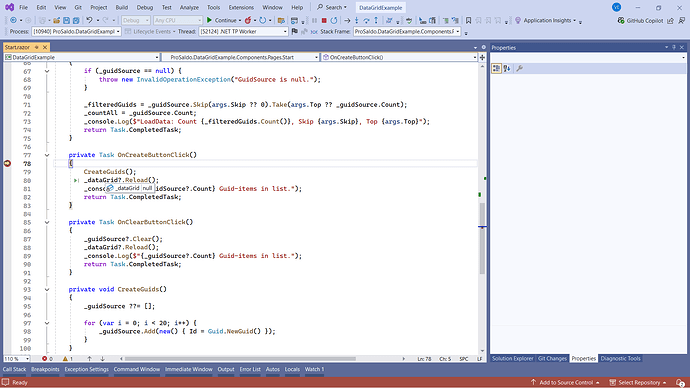Switch to the Solution Explorer tab
690x388 pixels.
click(512, 359)
